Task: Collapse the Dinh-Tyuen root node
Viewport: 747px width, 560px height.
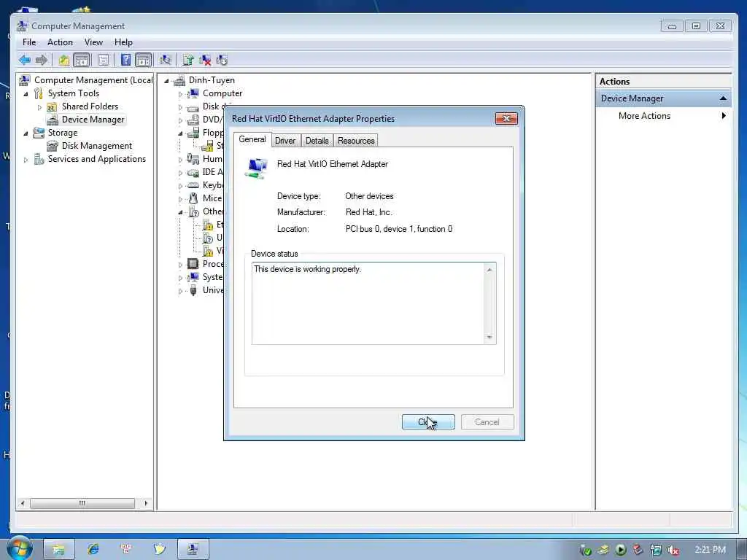Action: click(166, 81)
